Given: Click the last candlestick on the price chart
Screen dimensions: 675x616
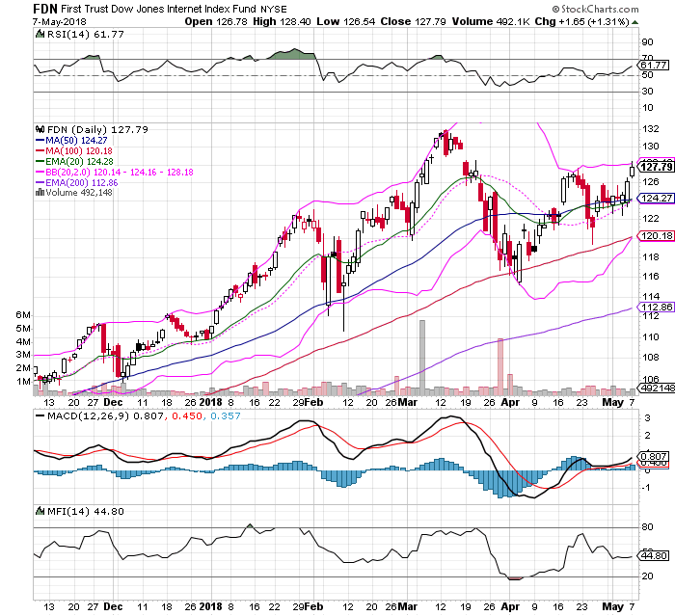Looking at the screenshot, I should (x=632, y=170).
